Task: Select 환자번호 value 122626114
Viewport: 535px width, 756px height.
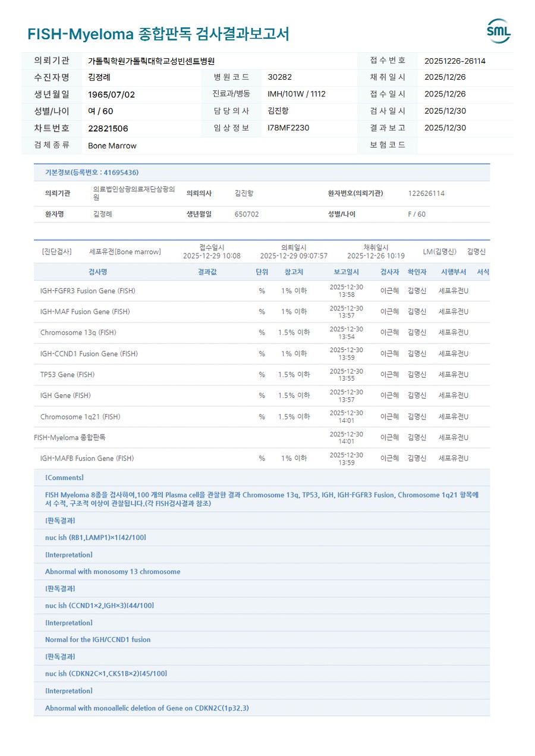Action: pos(426,193)
